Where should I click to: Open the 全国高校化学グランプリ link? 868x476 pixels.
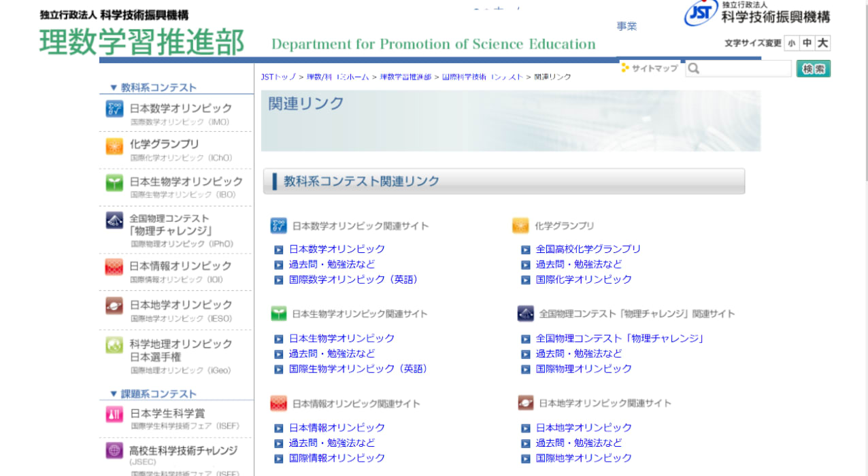pos(588,250)
